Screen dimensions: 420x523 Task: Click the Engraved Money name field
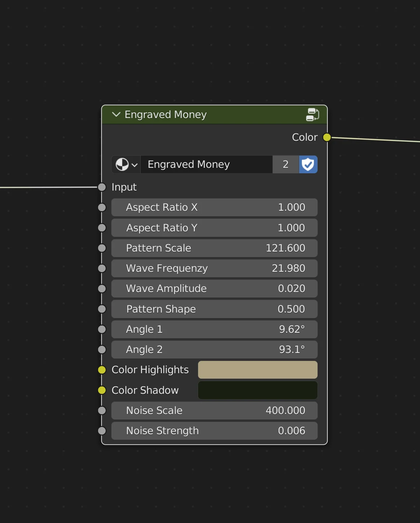pyautogui.click(x=206, y=164)
